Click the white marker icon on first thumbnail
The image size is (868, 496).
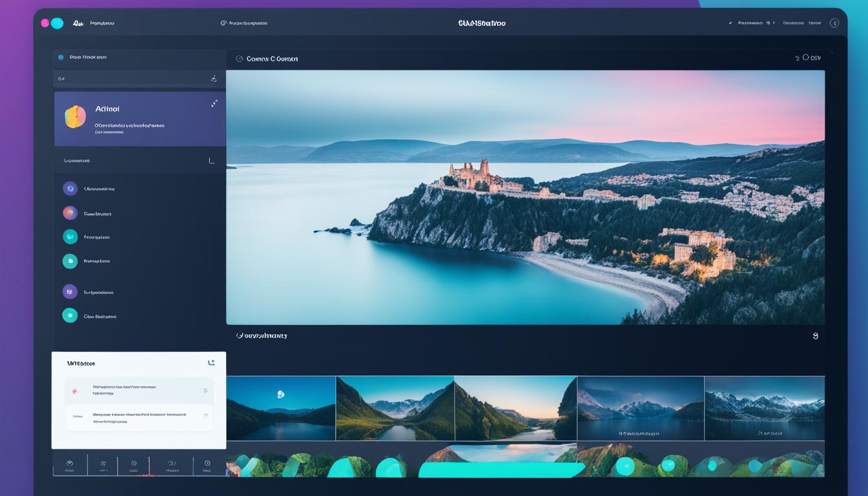point(280,394)
